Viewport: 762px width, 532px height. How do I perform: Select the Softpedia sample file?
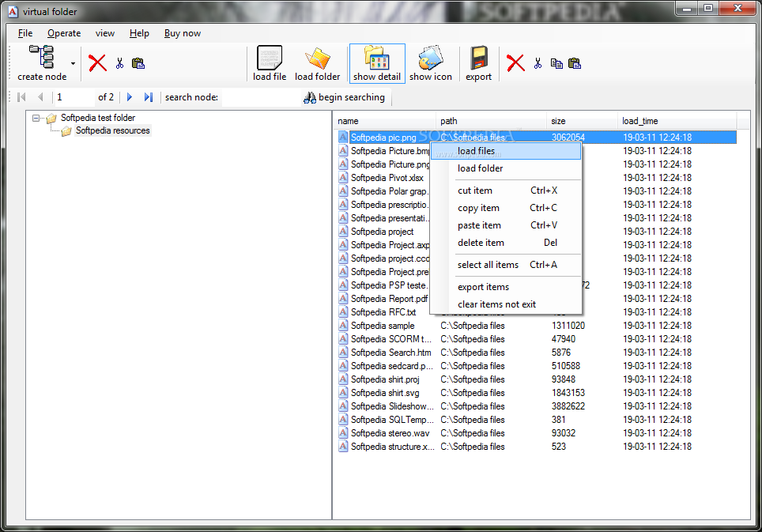(383, 326)
